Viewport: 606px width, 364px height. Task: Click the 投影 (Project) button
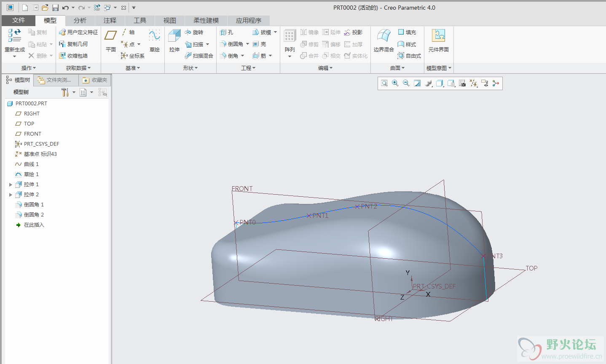point(353,32)
